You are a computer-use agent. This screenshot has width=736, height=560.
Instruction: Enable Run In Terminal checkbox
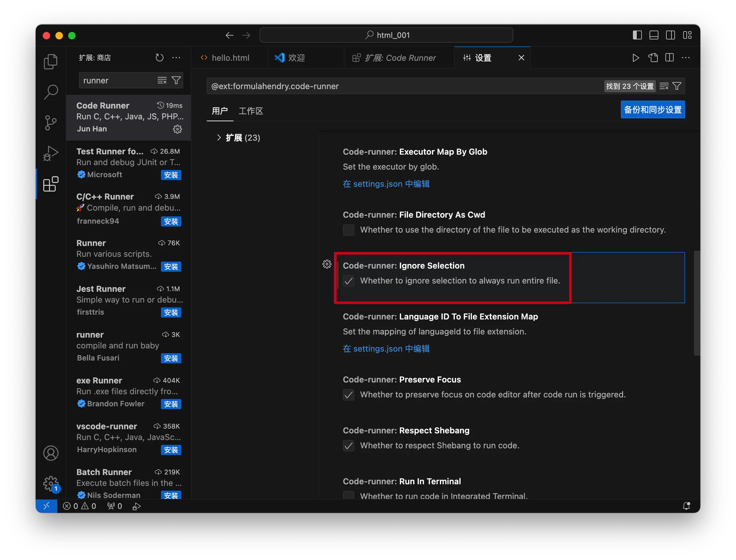tap(349, 495)
